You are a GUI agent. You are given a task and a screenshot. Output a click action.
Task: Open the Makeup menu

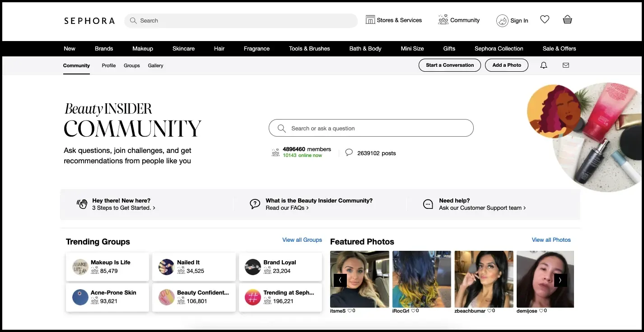(143, 49)
